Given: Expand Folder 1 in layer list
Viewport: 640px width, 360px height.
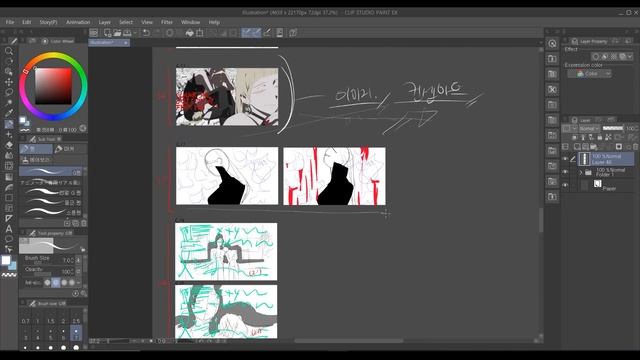Looking at the screenshot, I should tap(580, 173).
